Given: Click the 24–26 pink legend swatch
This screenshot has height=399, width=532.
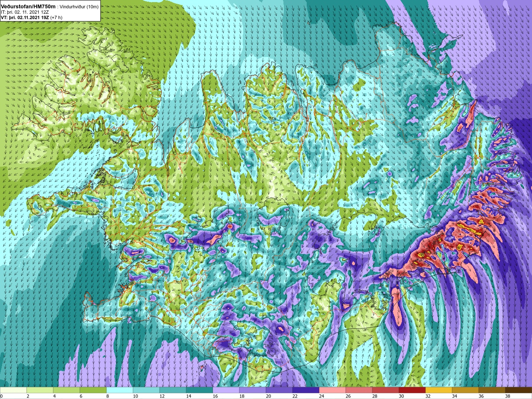Looking at the screenshot, I should coord(332,390).
